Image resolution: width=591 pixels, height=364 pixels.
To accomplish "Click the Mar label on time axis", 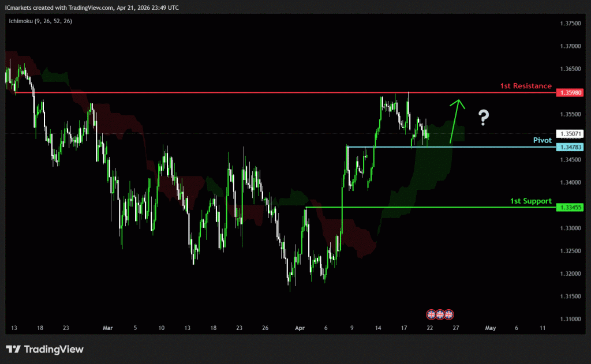I will (x=108, y=328).
